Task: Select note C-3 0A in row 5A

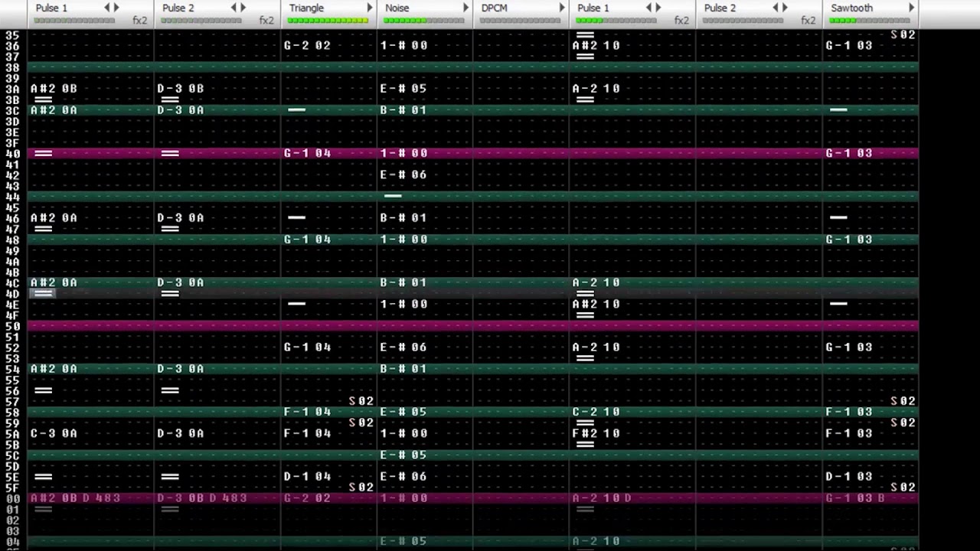Action: tap(54, 433)
